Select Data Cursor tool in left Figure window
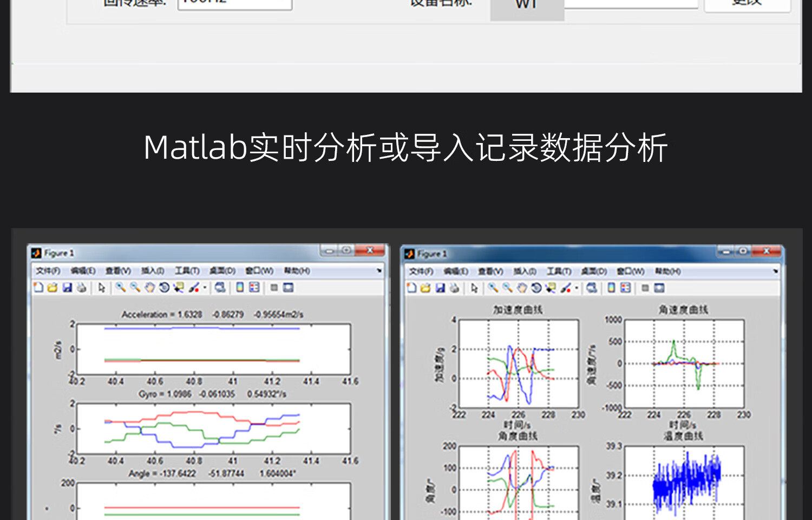This screenshot has width=812, height=520. 178,288
